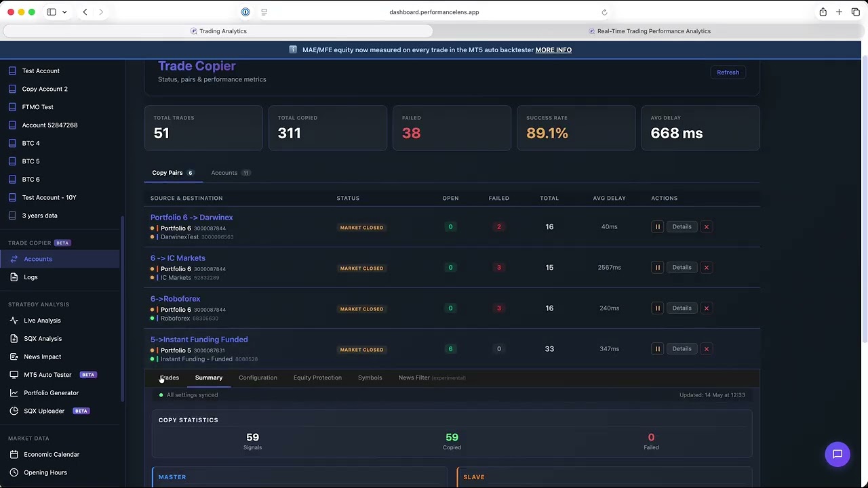Screen dimensions: 868x488
Task: Open BTC 5 account
Action: pyautogui.click(x=31, y=161)
